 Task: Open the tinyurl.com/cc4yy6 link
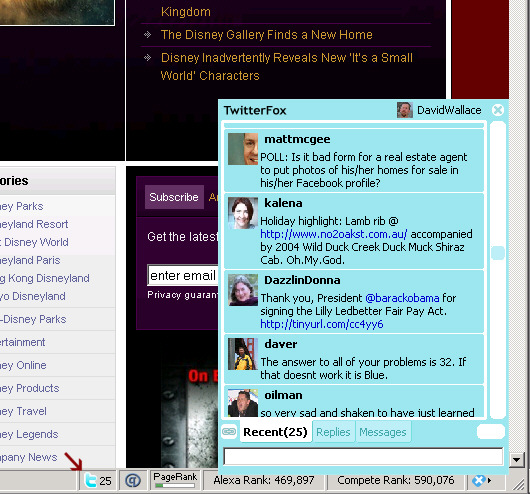click(321, 324)
